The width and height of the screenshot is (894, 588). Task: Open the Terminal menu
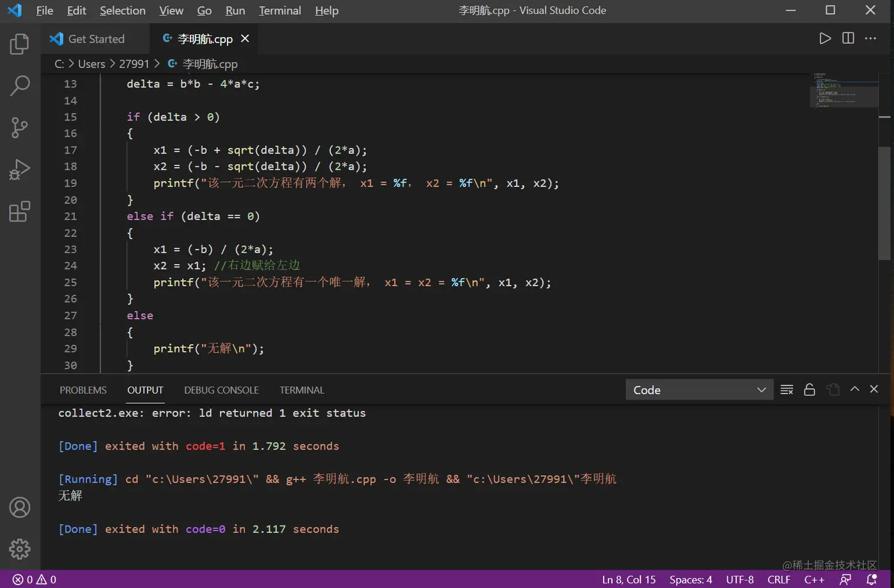pos(280,11)
